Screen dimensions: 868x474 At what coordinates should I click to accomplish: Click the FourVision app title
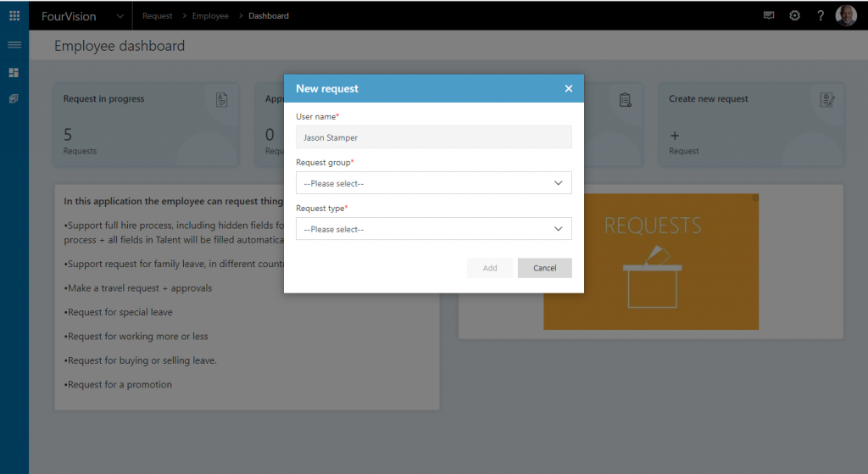[69, 16]
